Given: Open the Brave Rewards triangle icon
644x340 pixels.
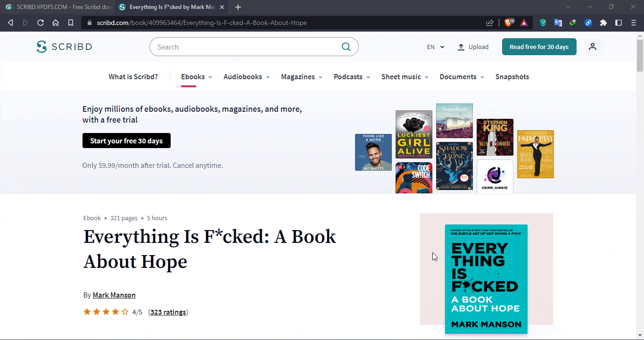Looking at the screenshot, I should [x=524, y=23].
